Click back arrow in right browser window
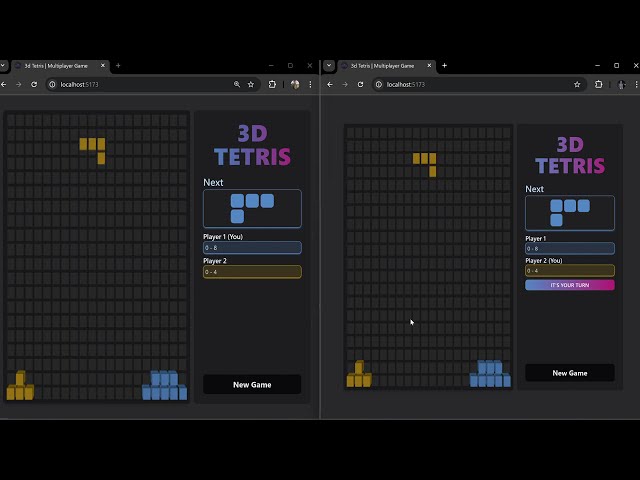 [x=330, y=84]
